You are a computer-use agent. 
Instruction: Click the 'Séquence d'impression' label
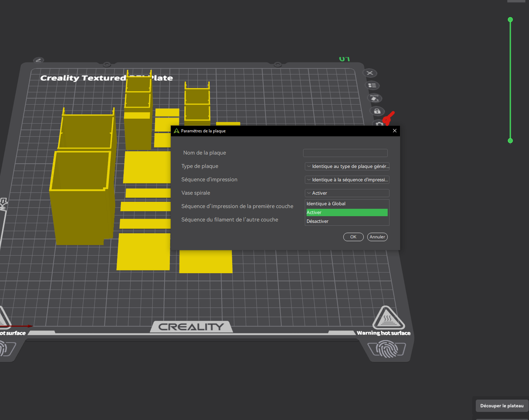click(x=209, y=180)
